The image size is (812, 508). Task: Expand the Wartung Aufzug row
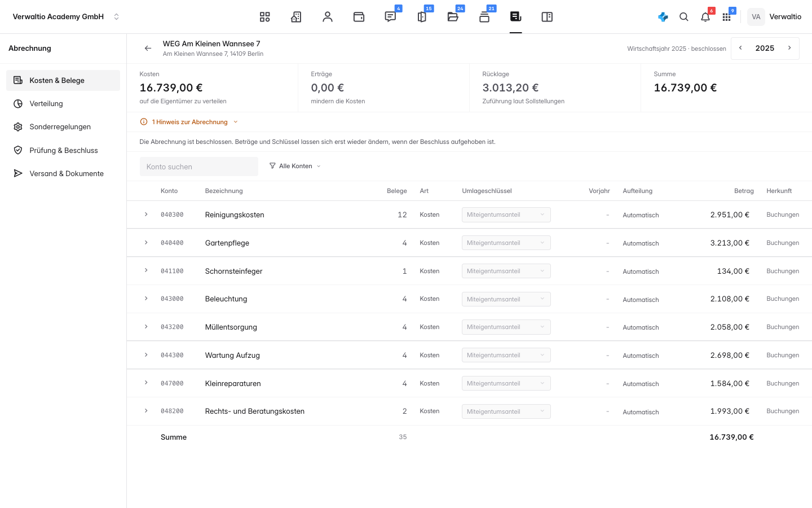(x=146, y=355)
